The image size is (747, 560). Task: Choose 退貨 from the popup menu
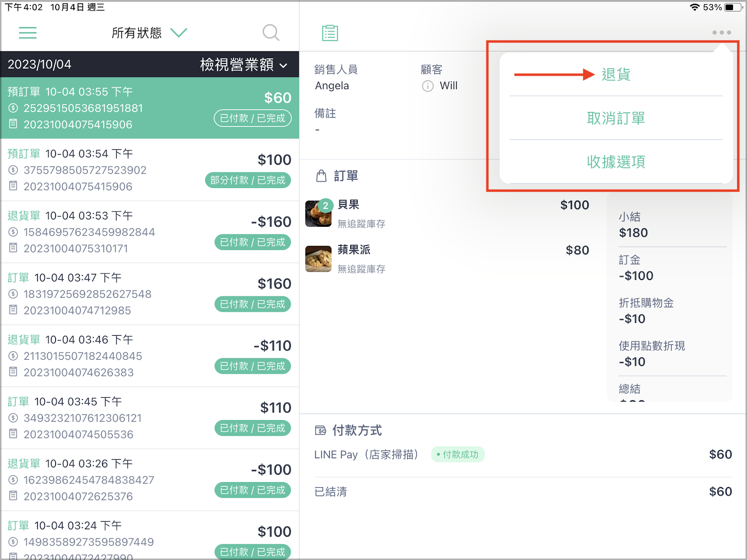pyautogui.click(x=616, y=74)
